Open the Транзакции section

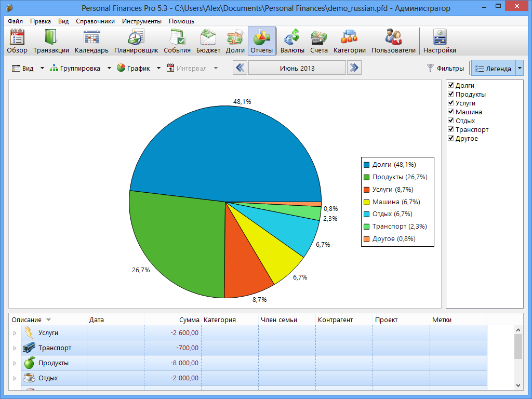click(51, 41)
